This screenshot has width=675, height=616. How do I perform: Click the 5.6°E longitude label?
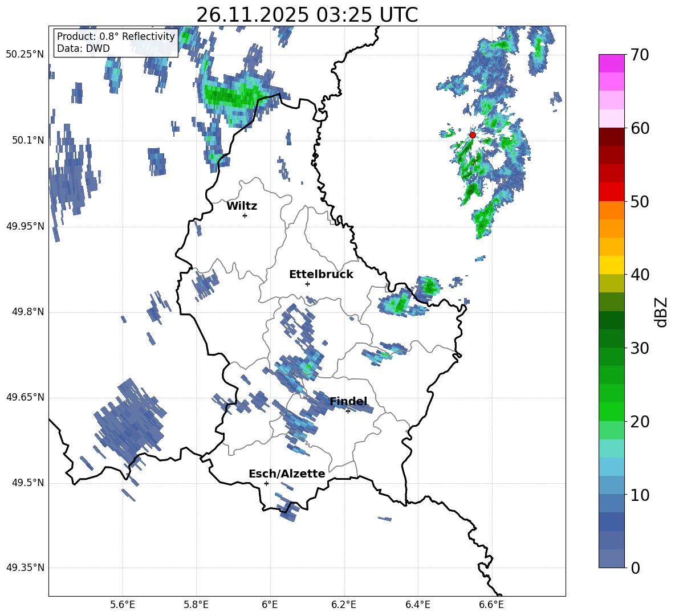[x=123, y=605]
